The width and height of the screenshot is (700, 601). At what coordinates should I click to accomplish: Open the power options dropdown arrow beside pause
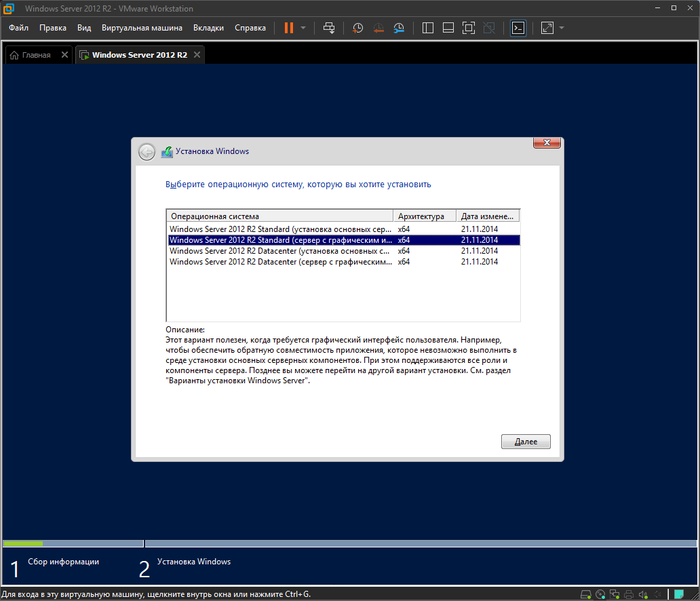(303, 28)
